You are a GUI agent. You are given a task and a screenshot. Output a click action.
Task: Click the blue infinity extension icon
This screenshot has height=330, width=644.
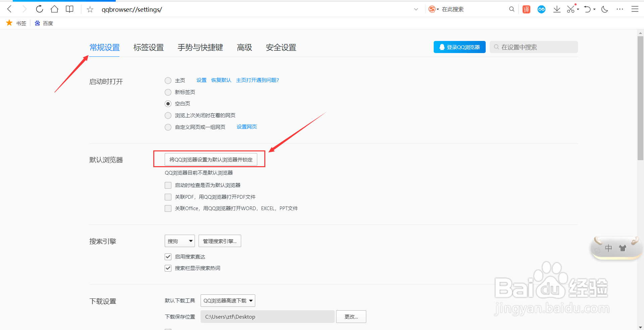(541, 9)
